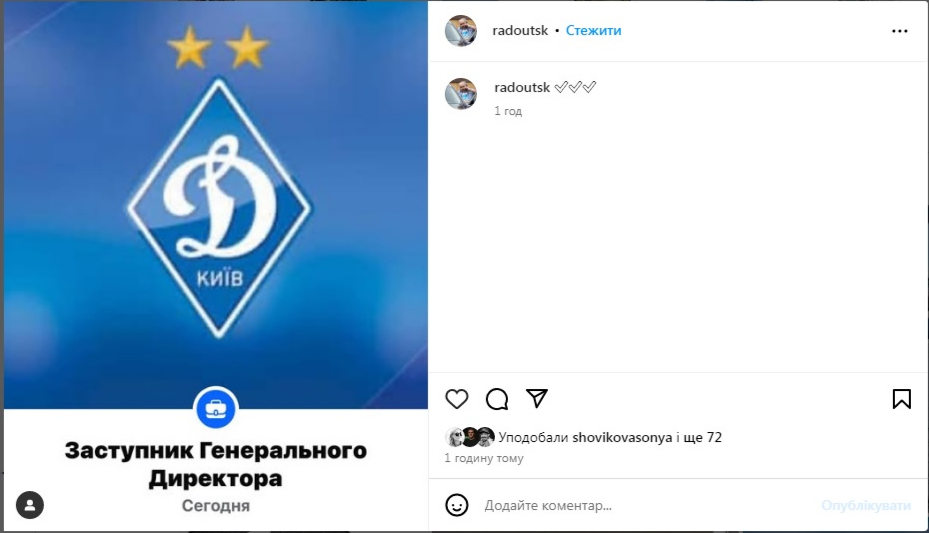Open radoutsk avatar beside the caption
929x533 pixels.
coord(461,94)
